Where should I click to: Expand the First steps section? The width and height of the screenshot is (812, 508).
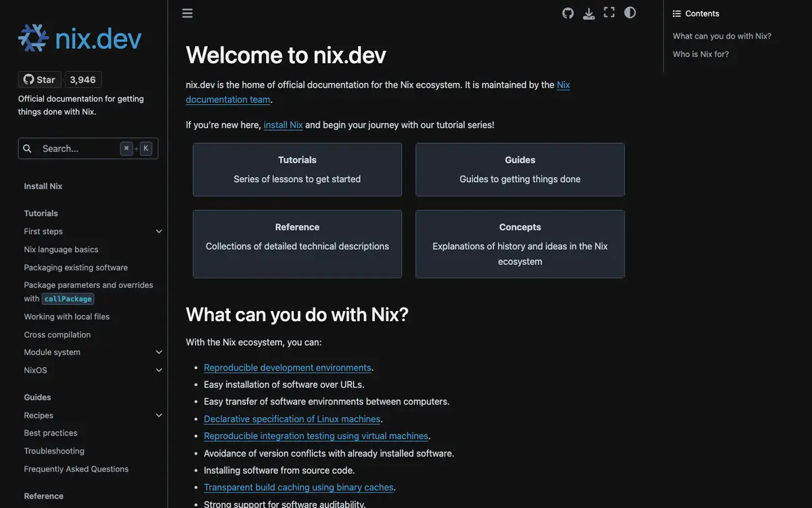(159, 232)
